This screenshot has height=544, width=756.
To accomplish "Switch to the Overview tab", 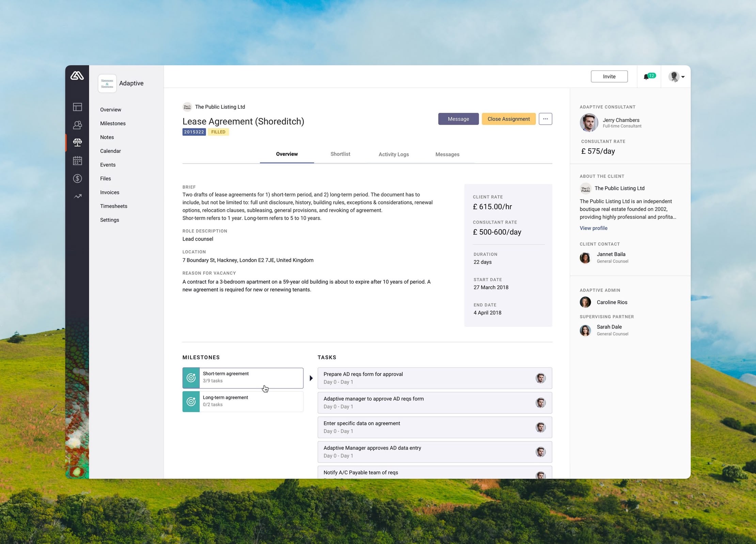I will tap(287, 154).
